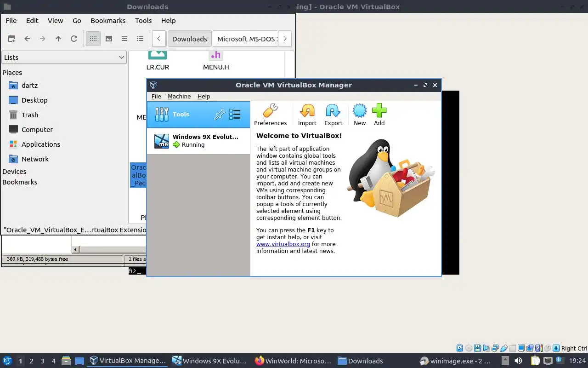The height and width of the screenshot is (368, 588).
Task: Click the CPU execution cap indicator
Action: [x=539, y=348]
